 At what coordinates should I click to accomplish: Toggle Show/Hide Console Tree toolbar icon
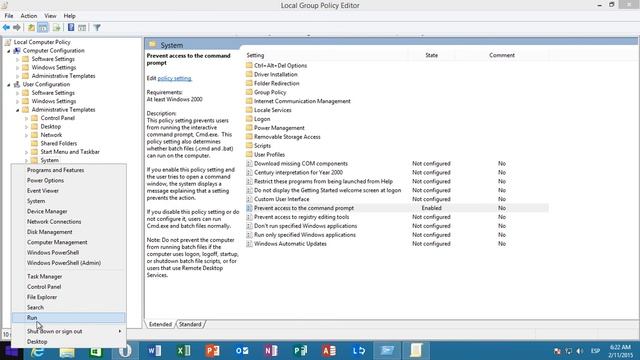tap(42, 28)
